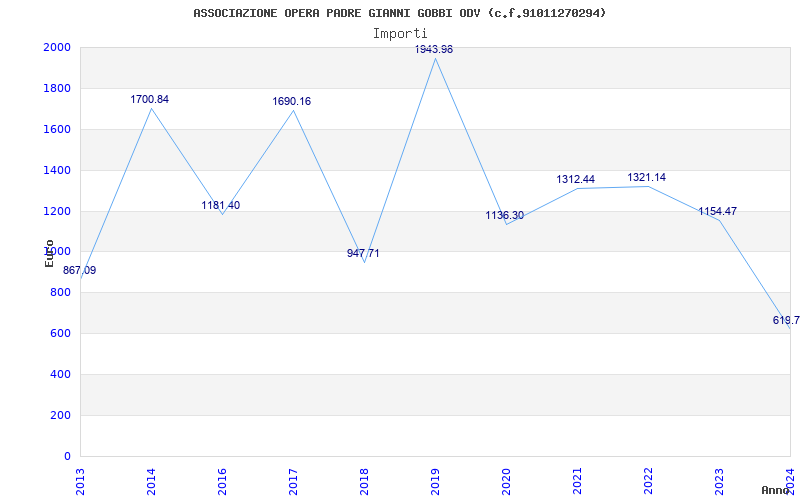The height and width of the screenshot is (500, 800).
Task: Click the x-axis year 2013
Action: [80, 481]
